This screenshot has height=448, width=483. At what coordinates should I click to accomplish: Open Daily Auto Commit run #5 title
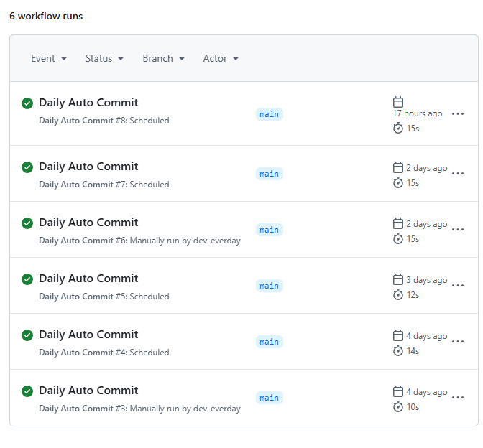[x=88, y=279]
